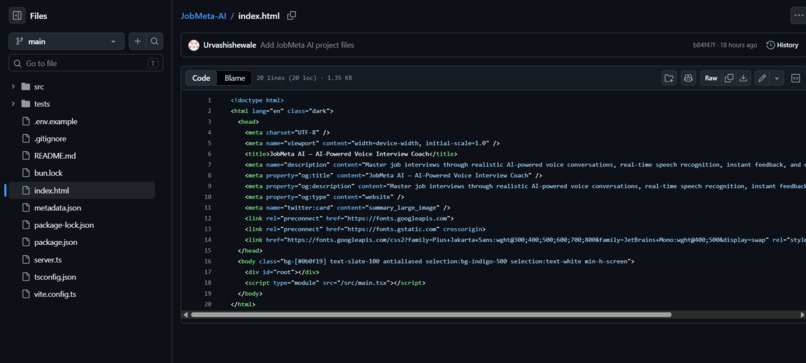This screenshot has width=806, height=363.
Task: Open Urvashishewale author profile link
Action: [230, 45]
